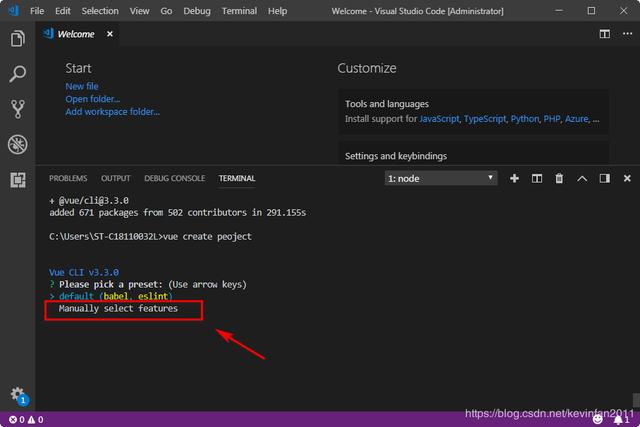Click the 'Vue CLI v3.3.0' terminal text

pos(84,272)
